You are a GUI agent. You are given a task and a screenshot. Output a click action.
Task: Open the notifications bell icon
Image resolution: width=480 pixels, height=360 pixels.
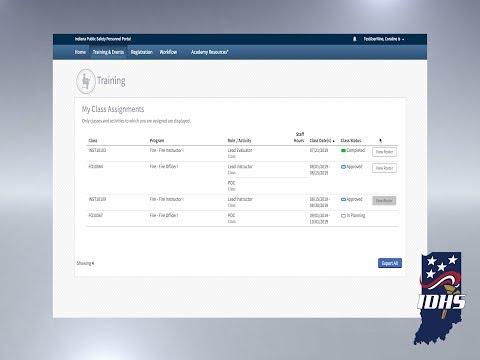(355, 39)
